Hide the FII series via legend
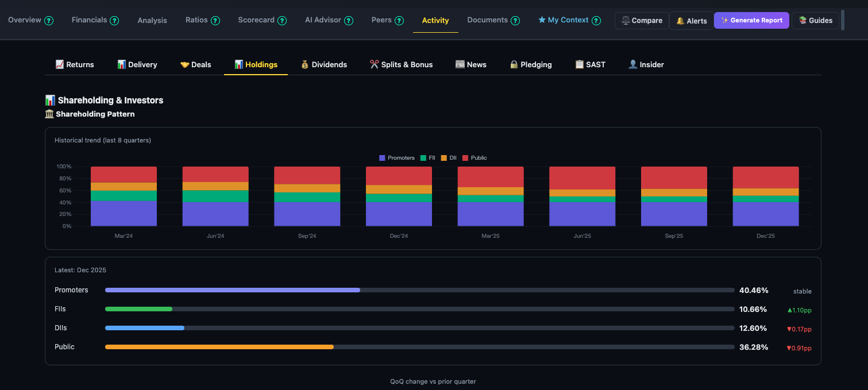The width and height of the screenshot is (868, 390). click(427, 157)
